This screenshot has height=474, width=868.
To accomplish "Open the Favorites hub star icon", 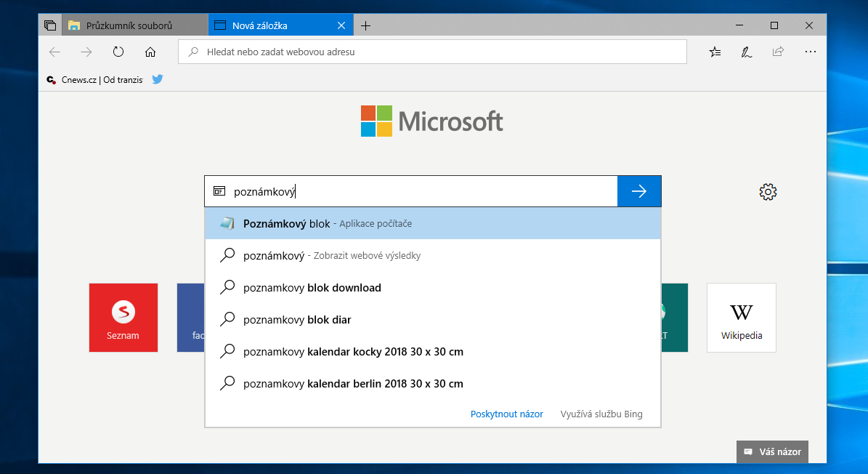I will (x=715, y=52).
